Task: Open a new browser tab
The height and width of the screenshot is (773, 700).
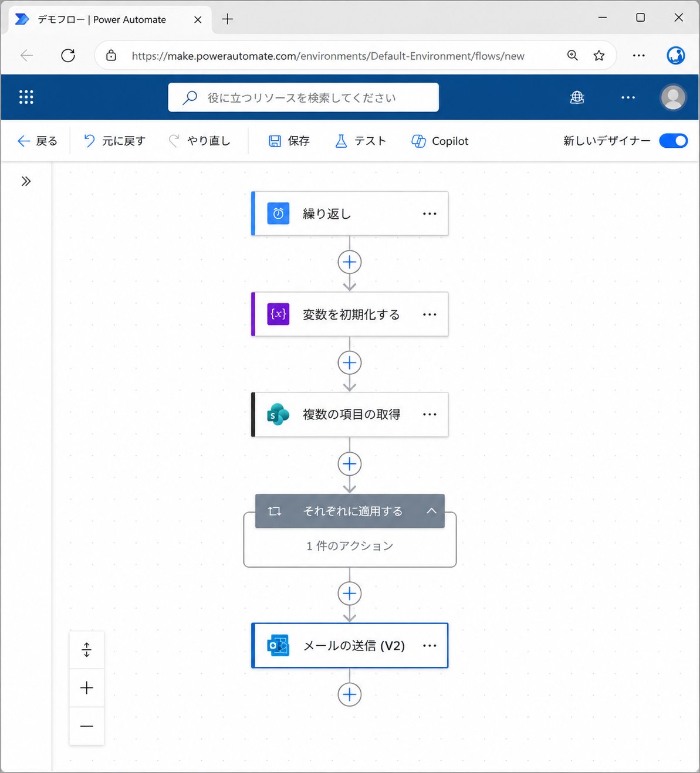Action: 228,19
